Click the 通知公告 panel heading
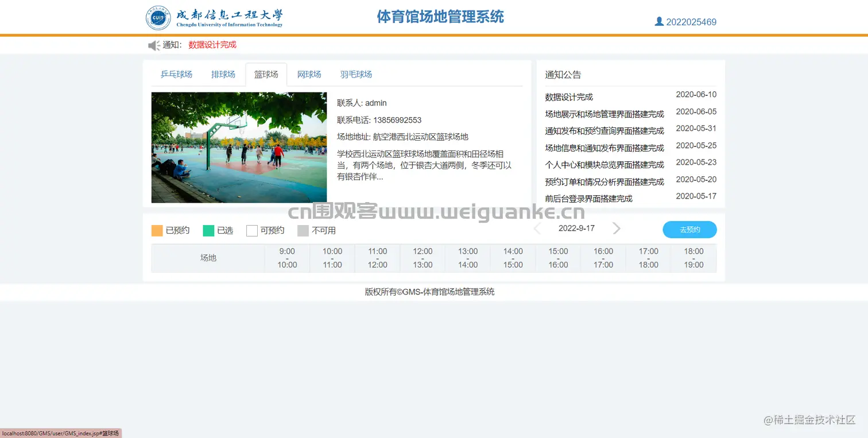The image size is (868, 438). (563, 75)
